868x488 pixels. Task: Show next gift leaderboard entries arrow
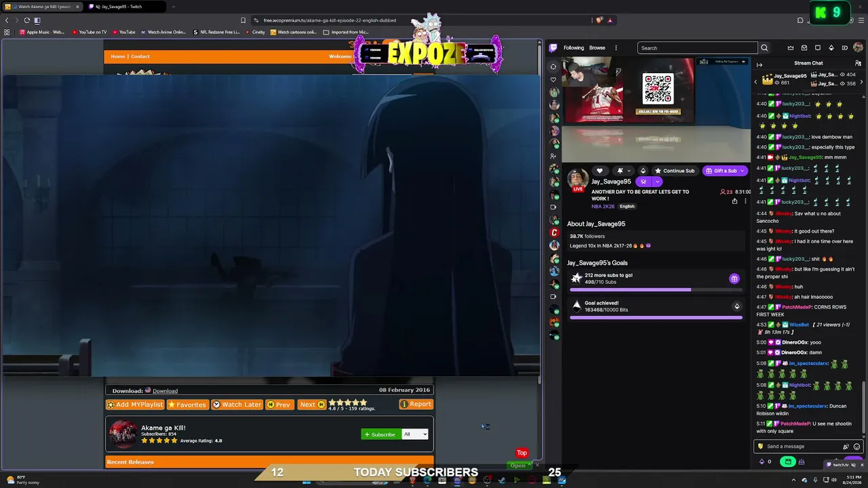pos(861,82)
